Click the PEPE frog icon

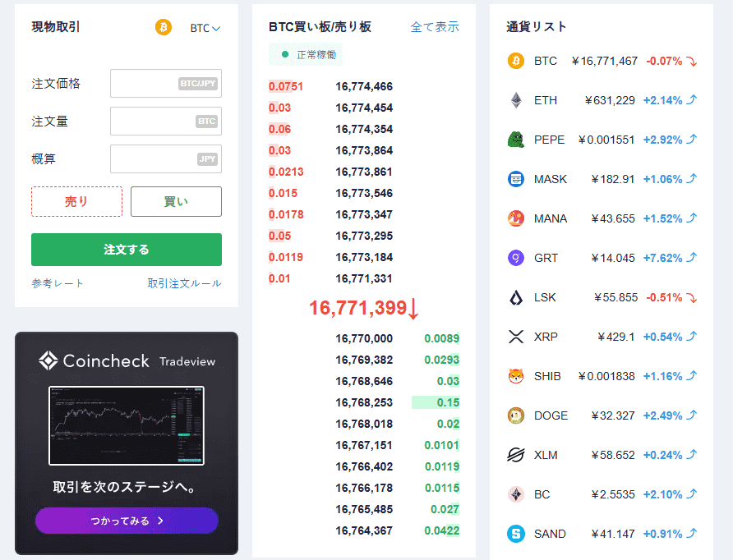[516, 140]
